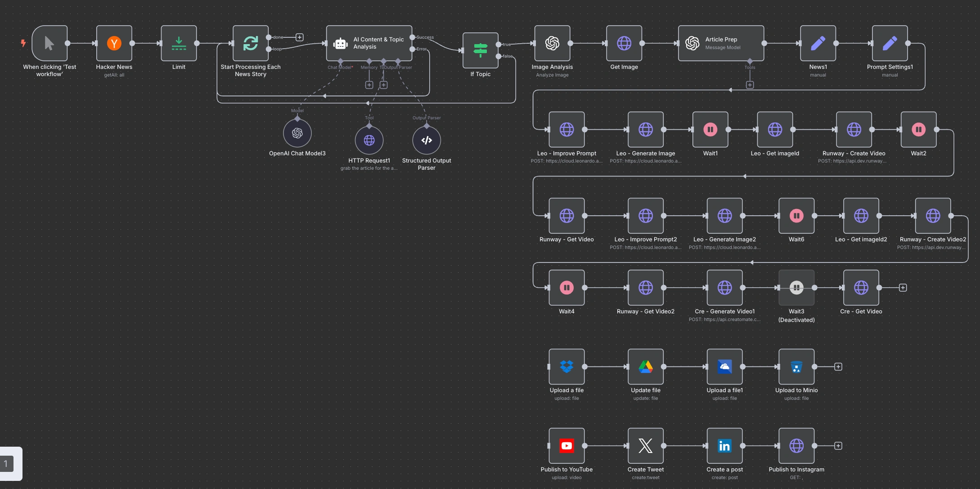Open the AI Content & Topic Analysis agent node
The height and width of the screenshot is (489, 980).
tap(369, 43)
